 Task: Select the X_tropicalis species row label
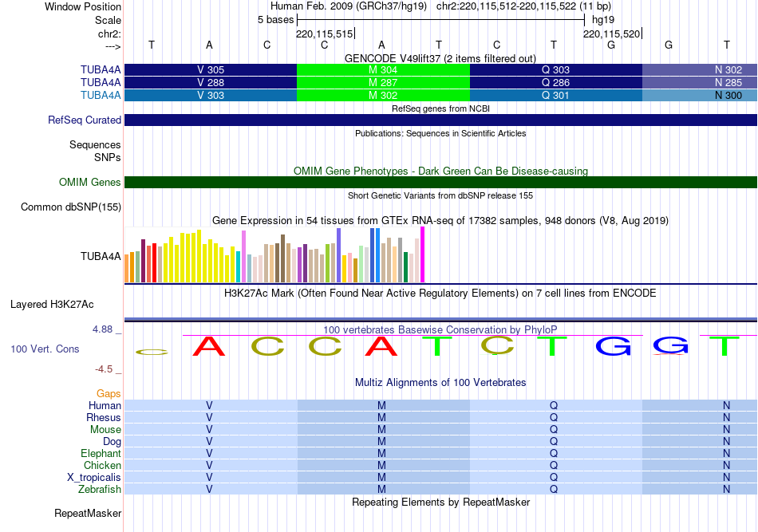[x=94, y=478]
